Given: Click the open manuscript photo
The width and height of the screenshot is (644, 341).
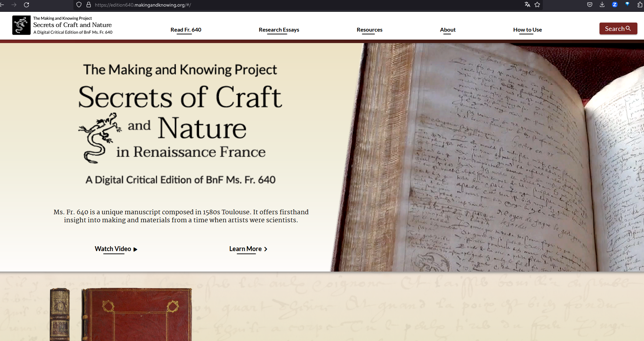Looking at the screenshot, I should coord(487,157).
